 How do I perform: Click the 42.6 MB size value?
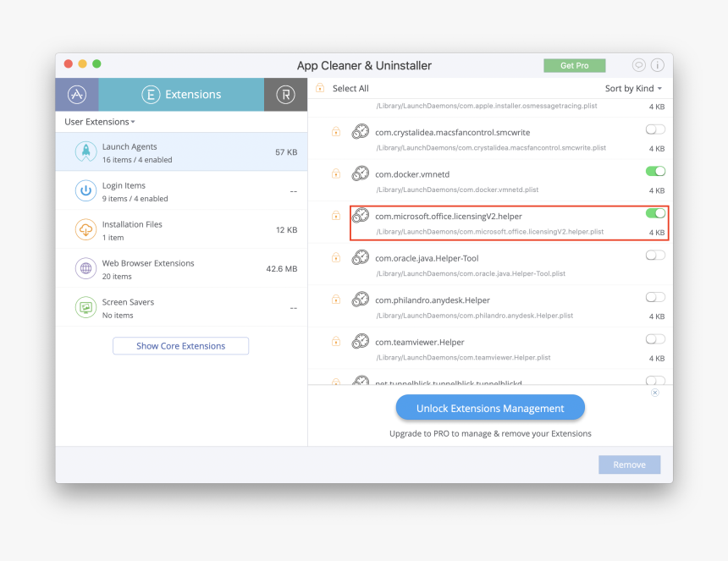coord(281,269)
